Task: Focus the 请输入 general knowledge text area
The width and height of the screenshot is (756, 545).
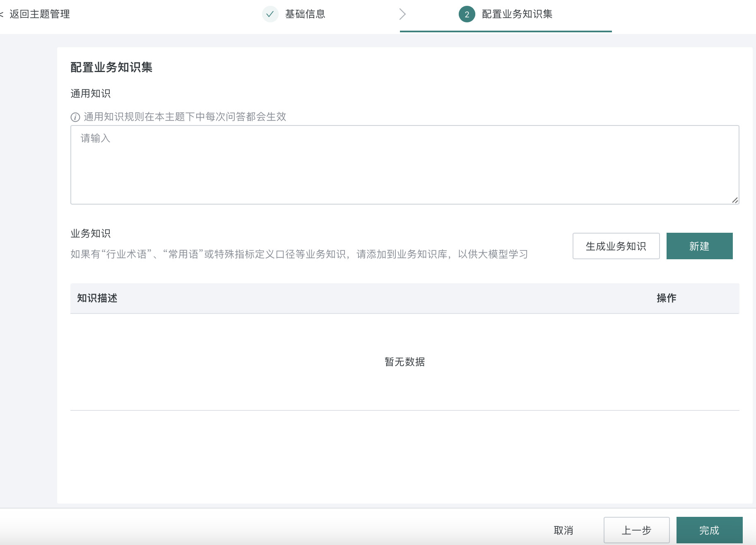Action: pyautogui.click(x=404, y=165)
